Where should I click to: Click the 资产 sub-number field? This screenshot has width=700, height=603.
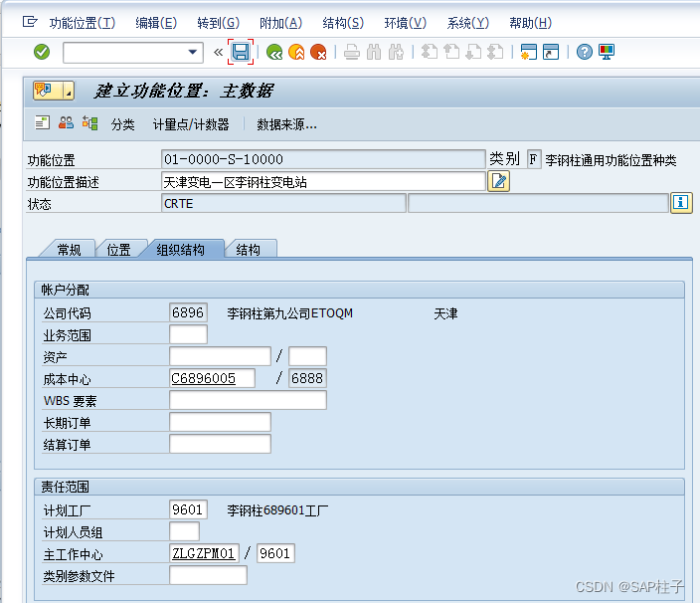pos(307,356)
